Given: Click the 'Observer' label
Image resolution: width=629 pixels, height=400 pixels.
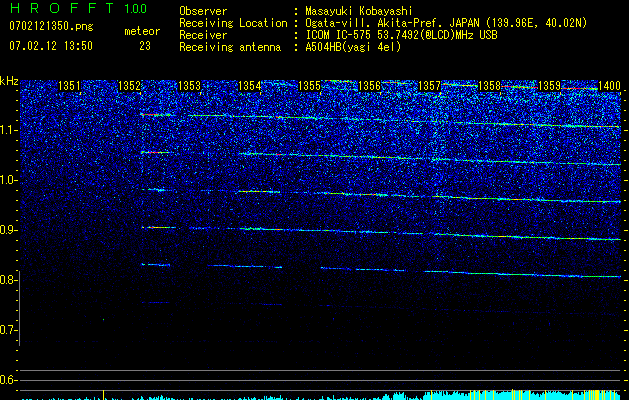Looking at the screenshot, I should pyautogui.click(x=203, y=11).
